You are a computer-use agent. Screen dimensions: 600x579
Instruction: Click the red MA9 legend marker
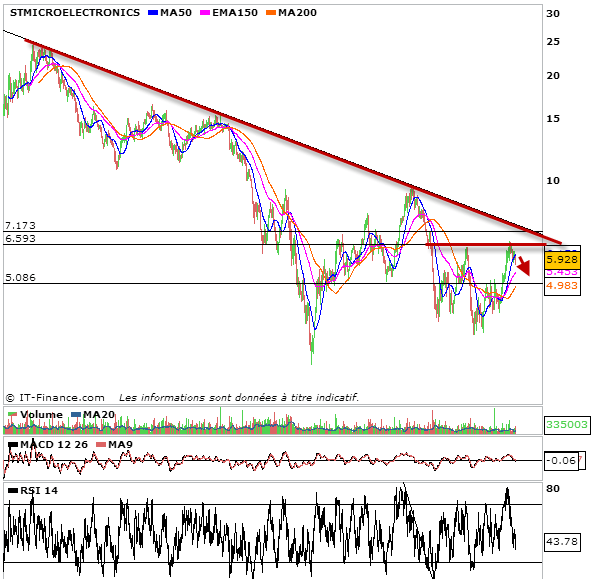pyautogui.click(x=100, y=444)
